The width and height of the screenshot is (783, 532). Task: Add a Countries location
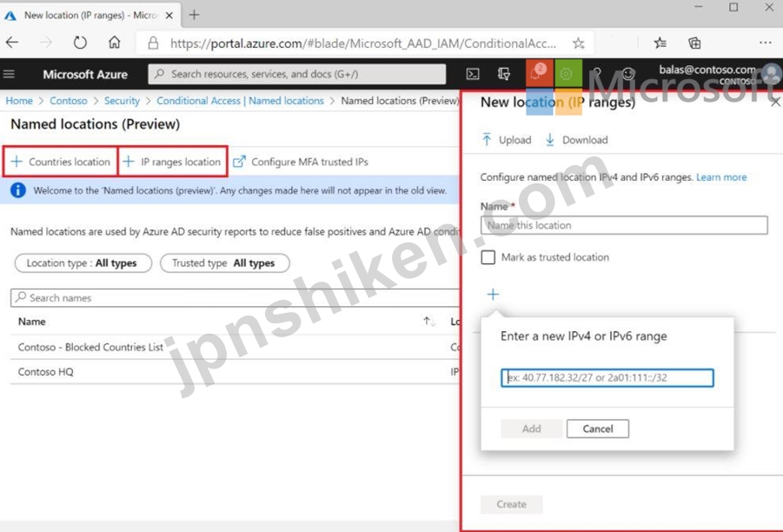tap(61, 162)
